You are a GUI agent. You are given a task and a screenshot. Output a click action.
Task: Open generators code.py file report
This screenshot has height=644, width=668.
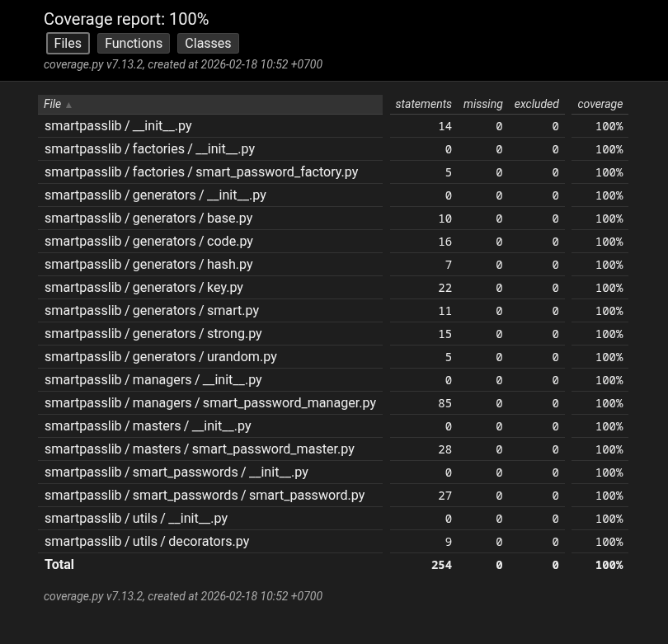148,241
